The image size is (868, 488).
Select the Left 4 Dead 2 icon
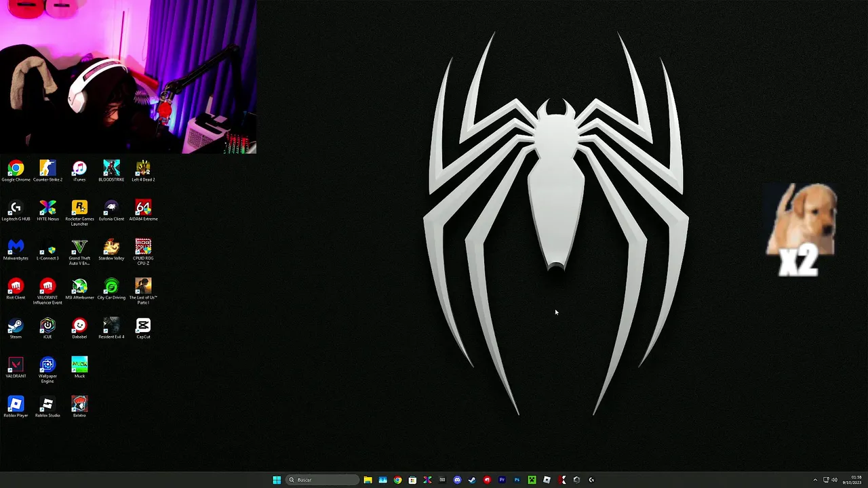[x=143, y=171]
